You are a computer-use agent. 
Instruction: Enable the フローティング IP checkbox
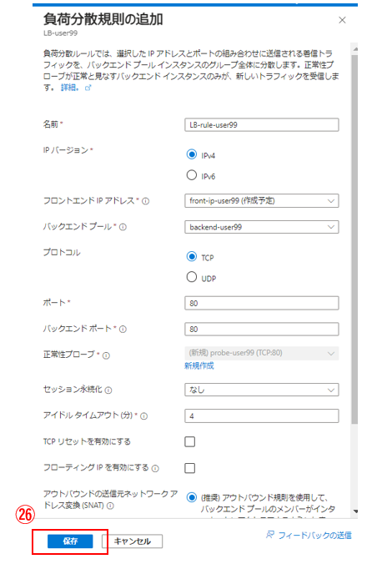point(190,468)
